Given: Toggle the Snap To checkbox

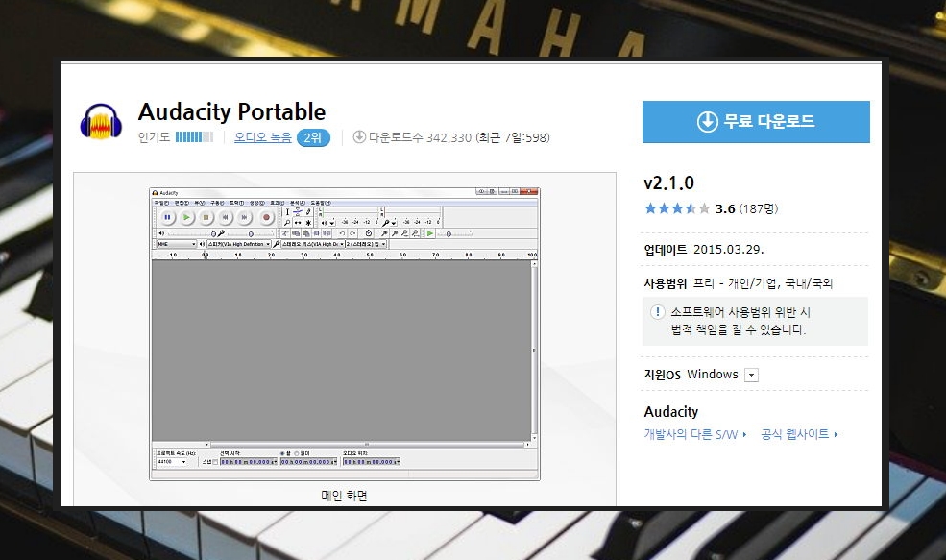Looking at the screenshot, I should coord(215,462).
